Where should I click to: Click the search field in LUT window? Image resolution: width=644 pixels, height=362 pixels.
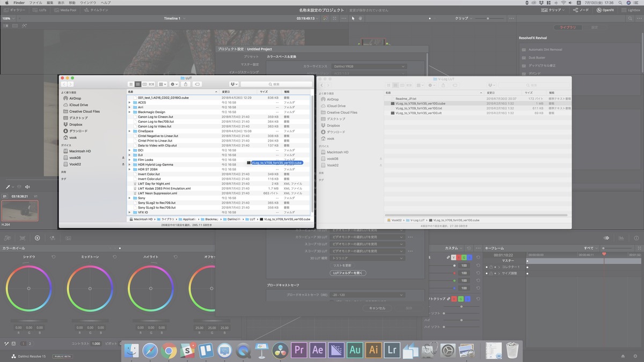[x=276, y=84]
